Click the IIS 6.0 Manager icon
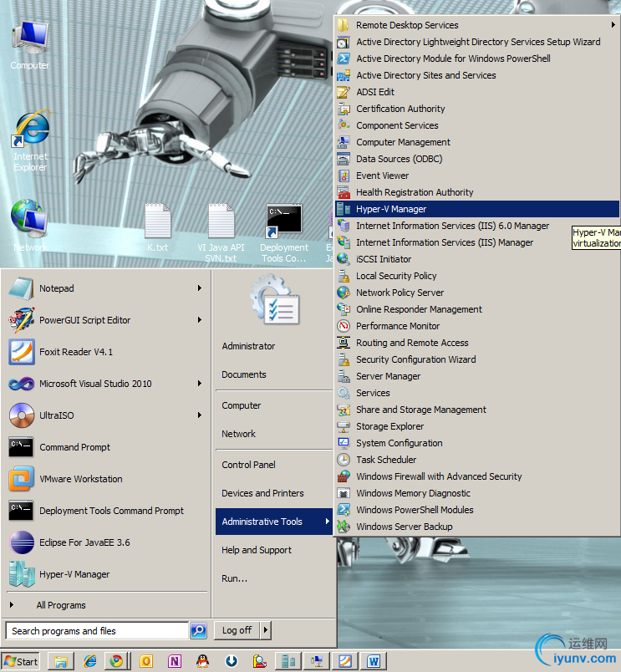This screenshot has height=672, width=621. click(x=344, y=226)
